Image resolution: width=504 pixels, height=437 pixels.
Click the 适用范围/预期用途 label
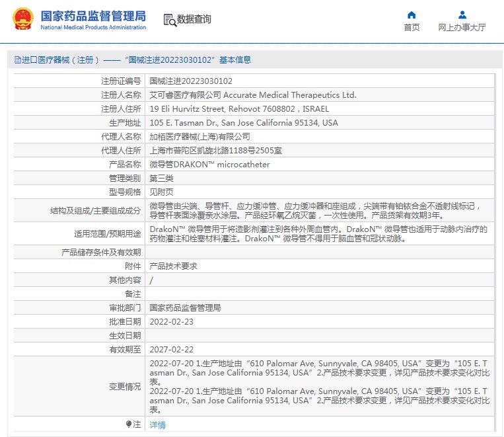click(x=108, y=233)
